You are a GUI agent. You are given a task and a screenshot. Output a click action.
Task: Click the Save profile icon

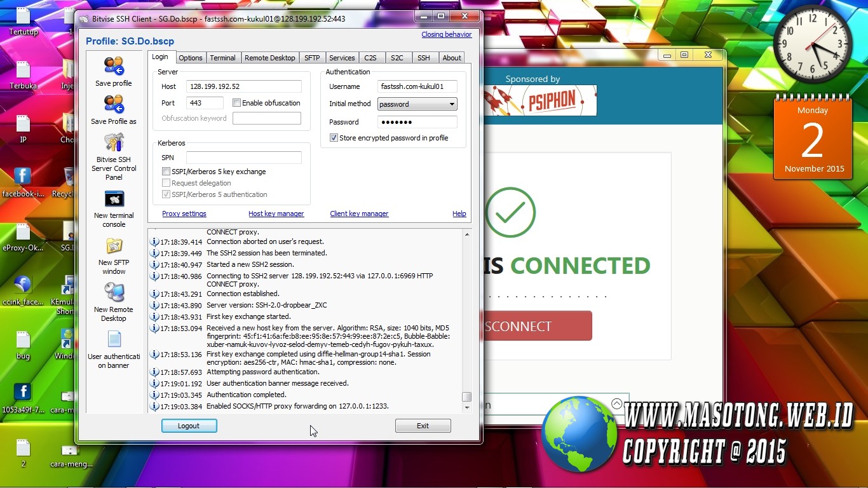[x=114, y=66]
